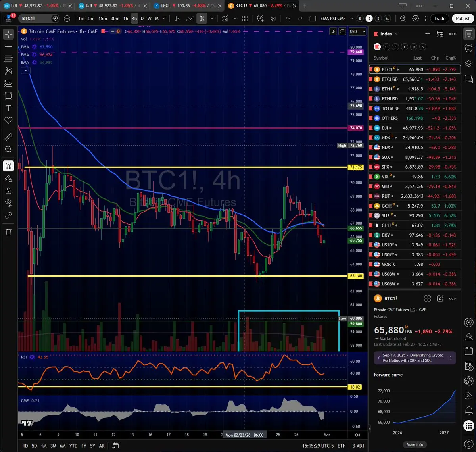
Task: Toggle lock all drawings
Action: coord(8,190)
